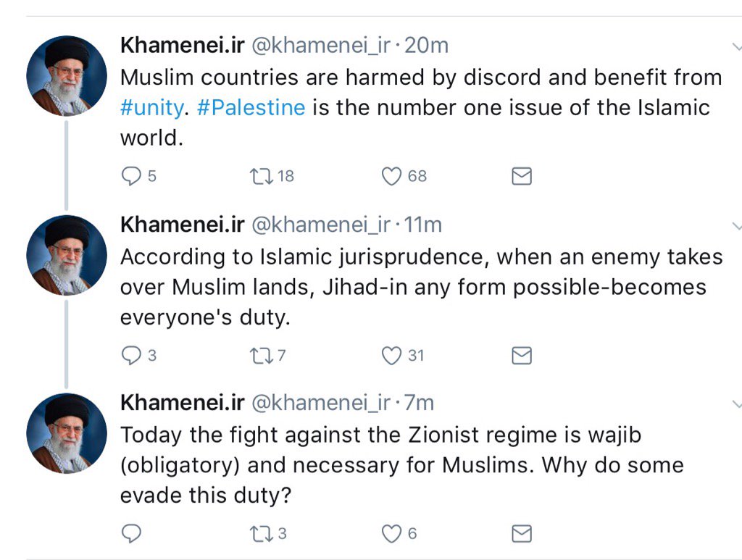Viewport: 742px width, 560px height.
Task: Click the heart icon with 68 likes
Action: 391,175
